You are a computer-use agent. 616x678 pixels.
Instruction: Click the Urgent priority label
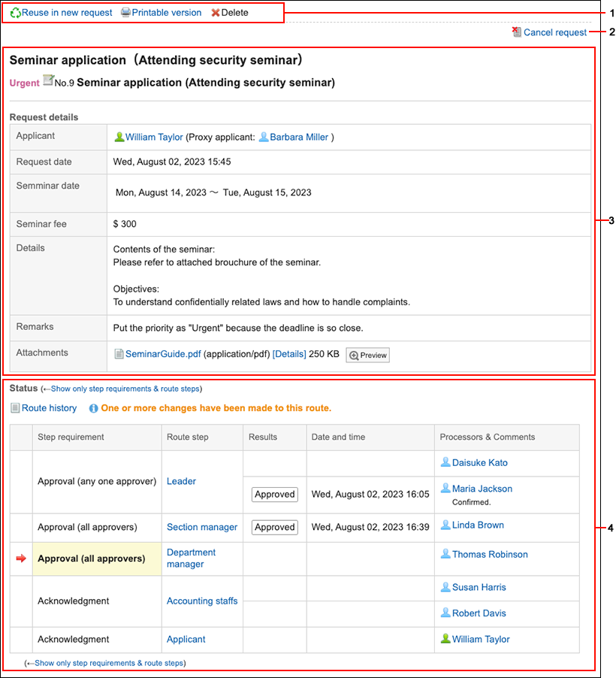(x=24, y=83)
